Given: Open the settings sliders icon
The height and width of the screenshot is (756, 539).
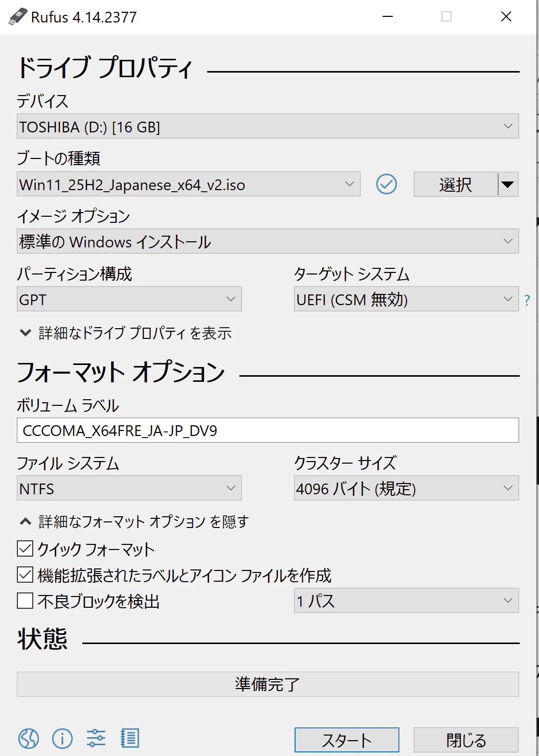Looking at the screenshot, I should [96, 738].
